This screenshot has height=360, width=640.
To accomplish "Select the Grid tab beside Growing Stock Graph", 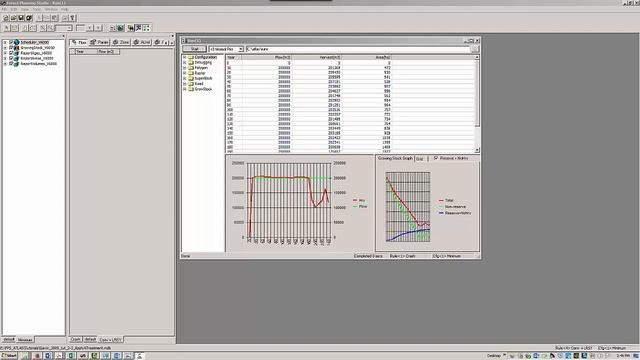I will 420,158.
